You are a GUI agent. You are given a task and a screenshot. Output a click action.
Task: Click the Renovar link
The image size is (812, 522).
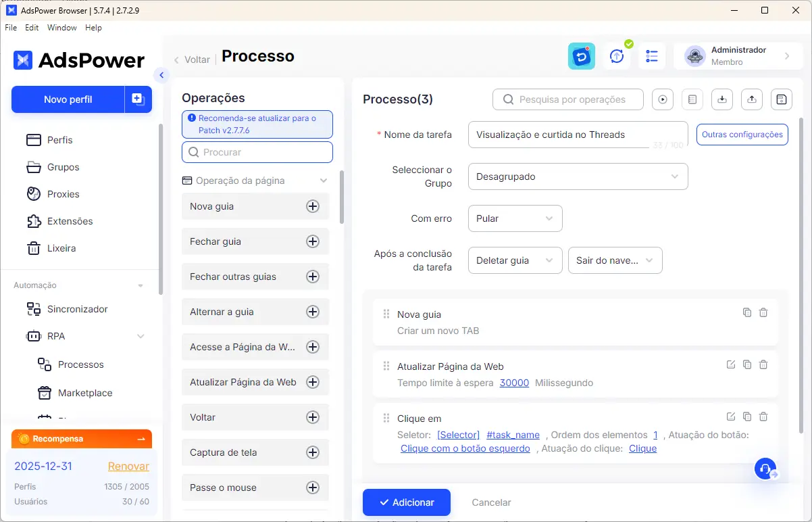coord(128,466)
